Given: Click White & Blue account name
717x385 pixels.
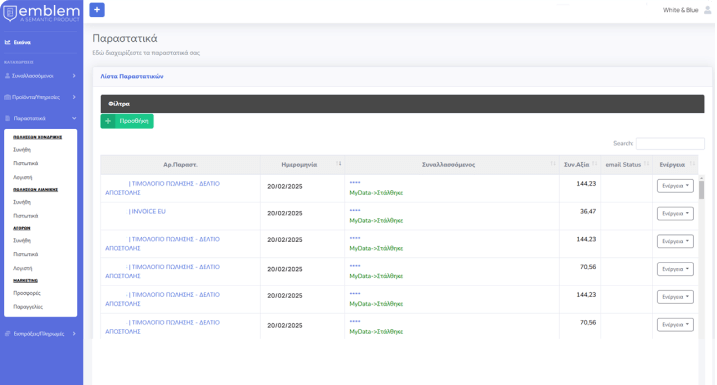Looking at the screenshot, I should [x=680, y=10].
